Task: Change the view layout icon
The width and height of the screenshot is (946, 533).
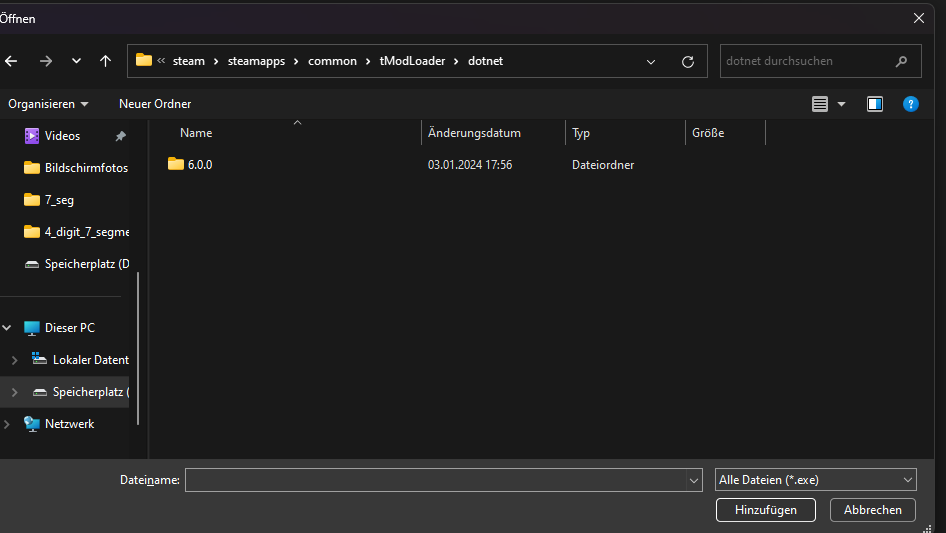Action: click(x=819, y=104)
